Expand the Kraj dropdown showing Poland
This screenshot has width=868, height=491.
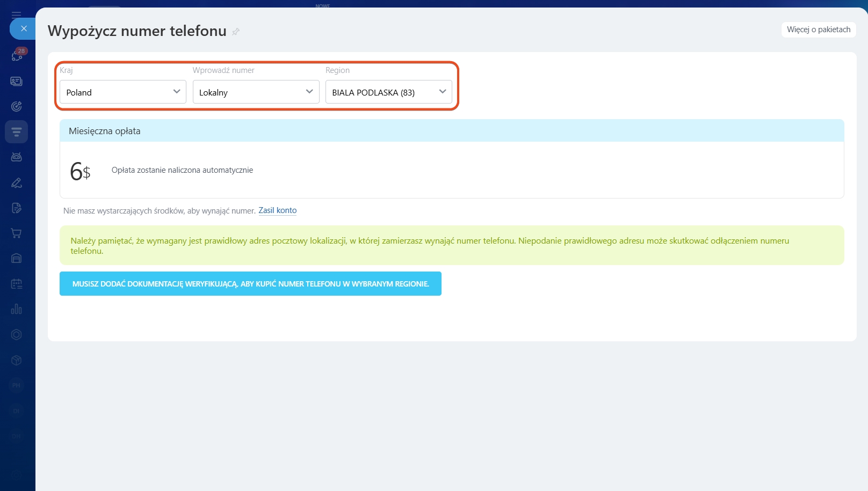coord(123,92)
